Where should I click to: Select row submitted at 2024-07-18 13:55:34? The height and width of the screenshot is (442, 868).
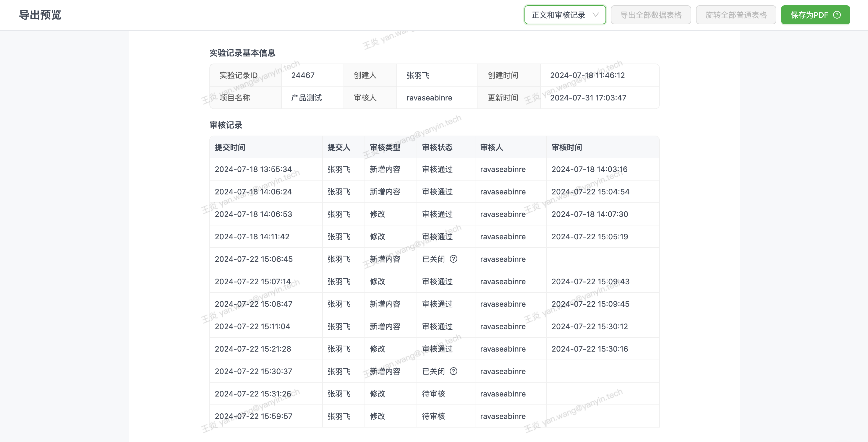(x=253, y=169)
